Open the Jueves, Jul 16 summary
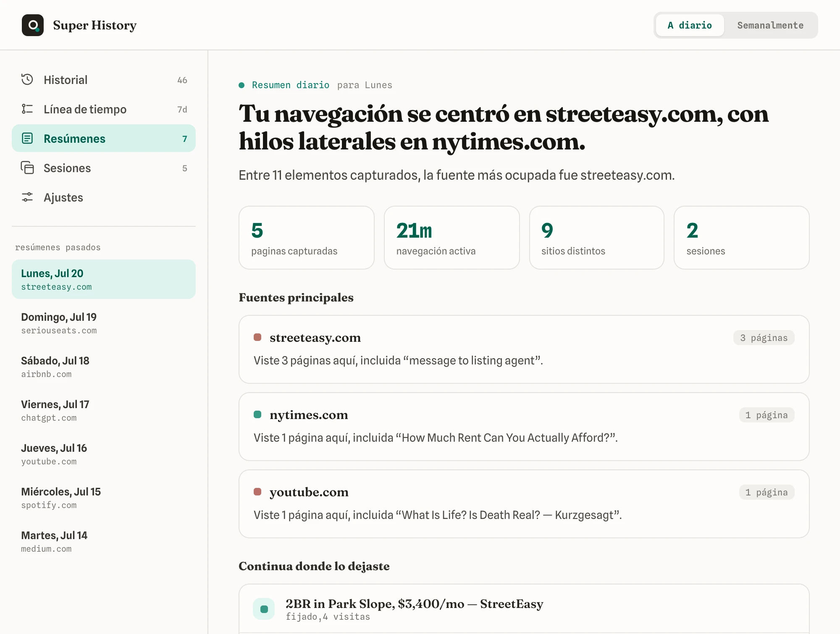The image size is (840, 634). [x=104, y=454]
